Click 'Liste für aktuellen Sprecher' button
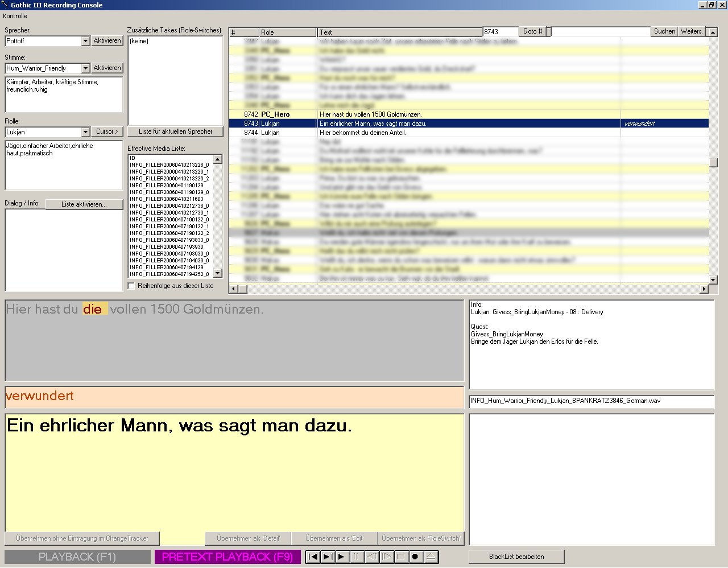Image resolution: width=728 pixels, height=568 pixels. pos(175,131)
